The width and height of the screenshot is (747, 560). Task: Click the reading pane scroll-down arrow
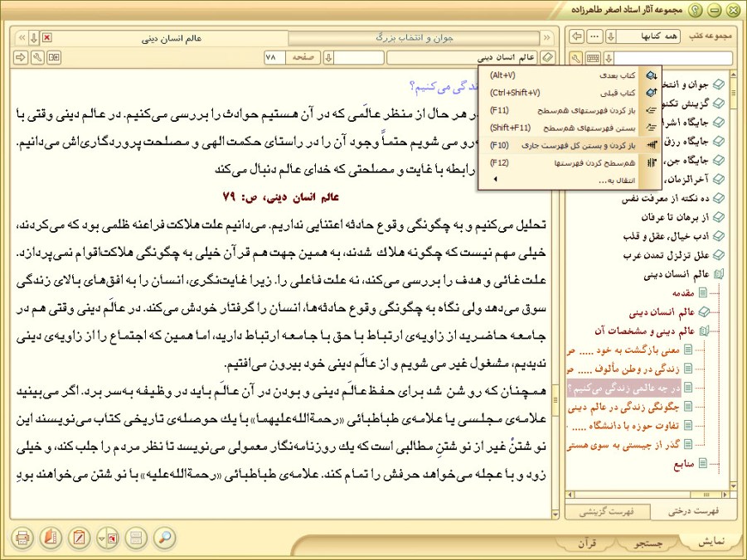555,514
